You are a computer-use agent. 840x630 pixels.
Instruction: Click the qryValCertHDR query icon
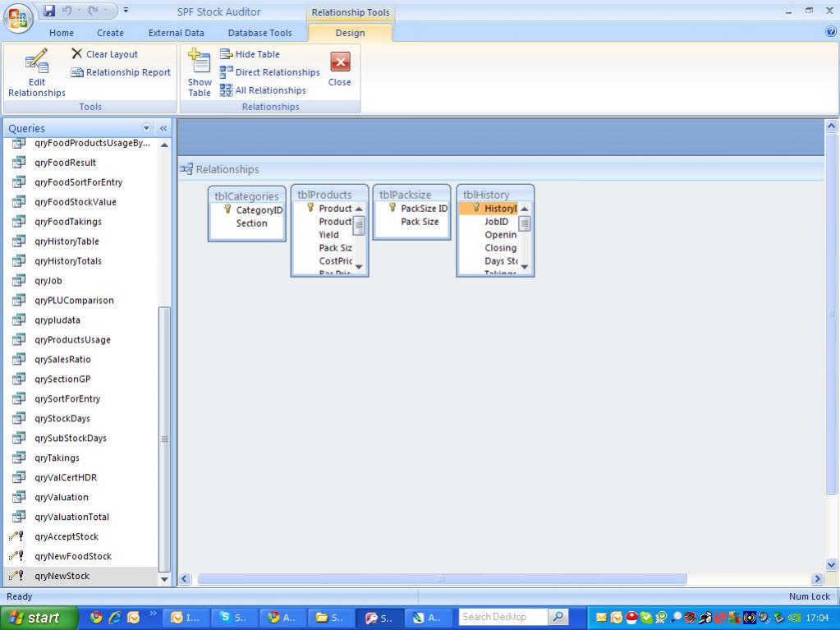coord(19,476)
